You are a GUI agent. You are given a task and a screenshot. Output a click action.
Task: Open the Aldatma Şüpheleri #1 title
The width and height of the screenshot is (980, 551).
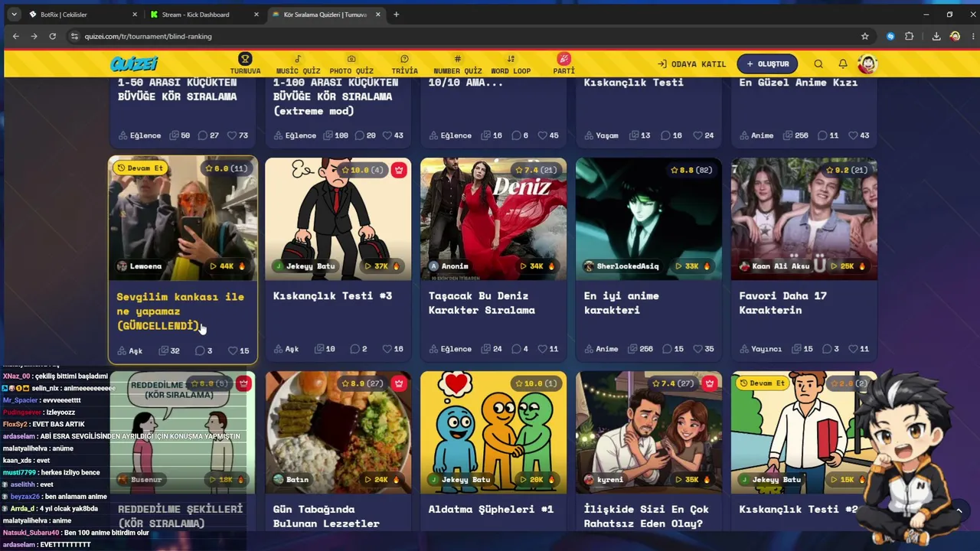(x=491, y=510)
